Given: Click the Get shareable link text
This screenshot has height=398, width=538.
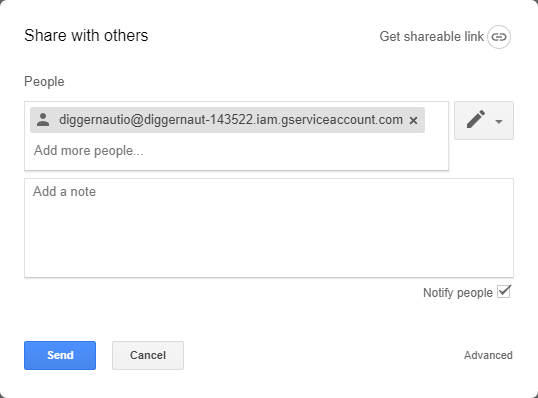Looking at the screenshot, I should point(431,36).
